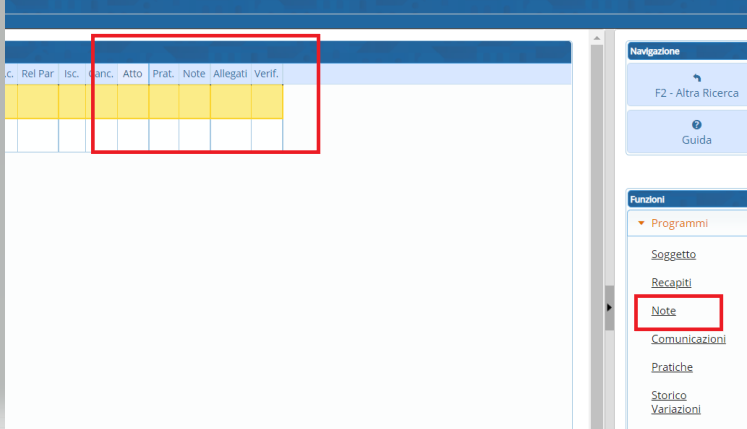This screenshot has height=429, width=747.
Task: Click the Verif. column header
Action: tap(266, 73)
